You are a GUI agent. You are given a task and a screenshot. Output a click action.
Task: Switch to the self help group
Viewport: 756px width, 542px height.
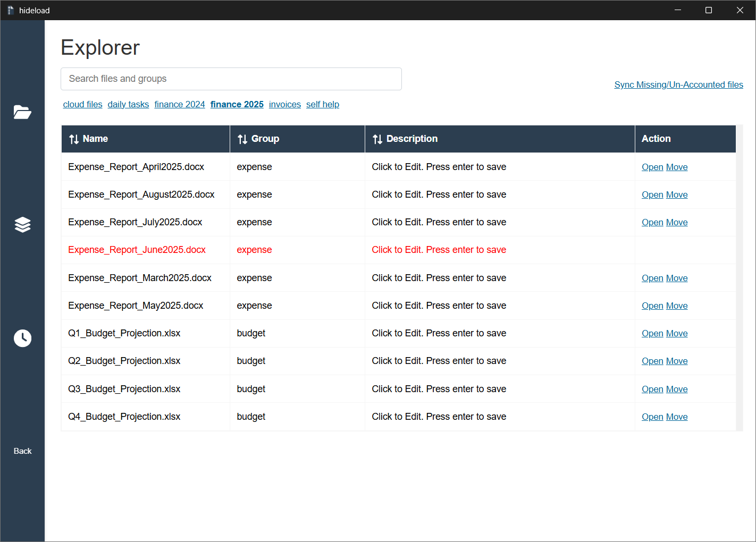tap(322, 105)
